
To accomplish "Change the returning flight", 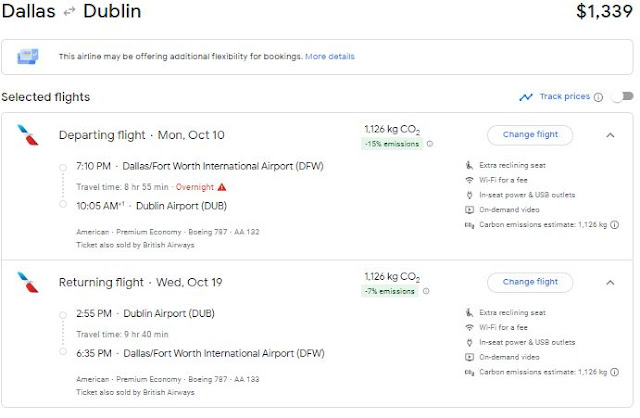I will [x=529, y=282].
